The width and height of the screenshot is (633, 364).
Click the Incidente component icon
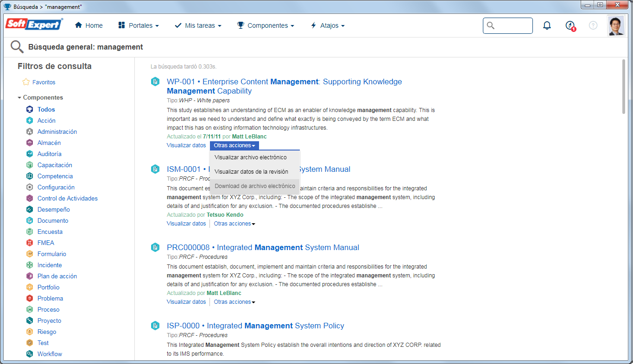click(30, 265)
